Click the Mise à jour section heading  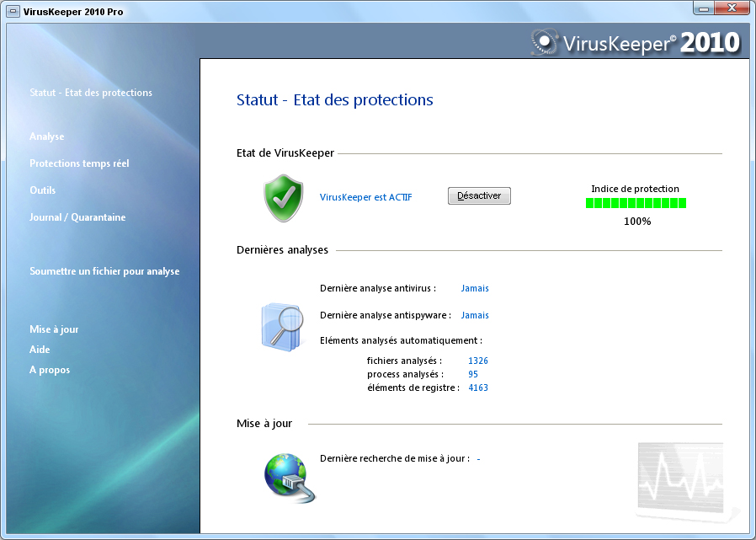click(x=264, y=423)
